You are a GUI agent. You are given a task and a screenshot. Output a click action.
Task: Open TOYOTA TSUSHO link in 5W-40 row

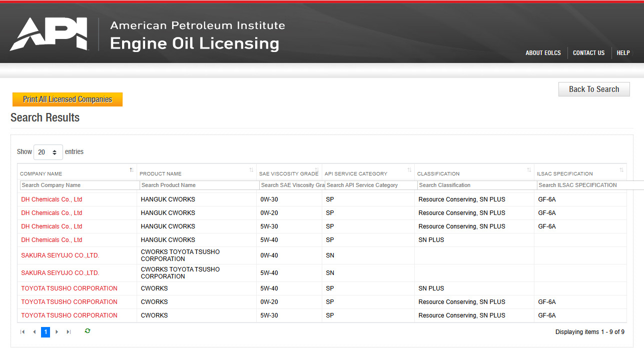tap(69, 288)
